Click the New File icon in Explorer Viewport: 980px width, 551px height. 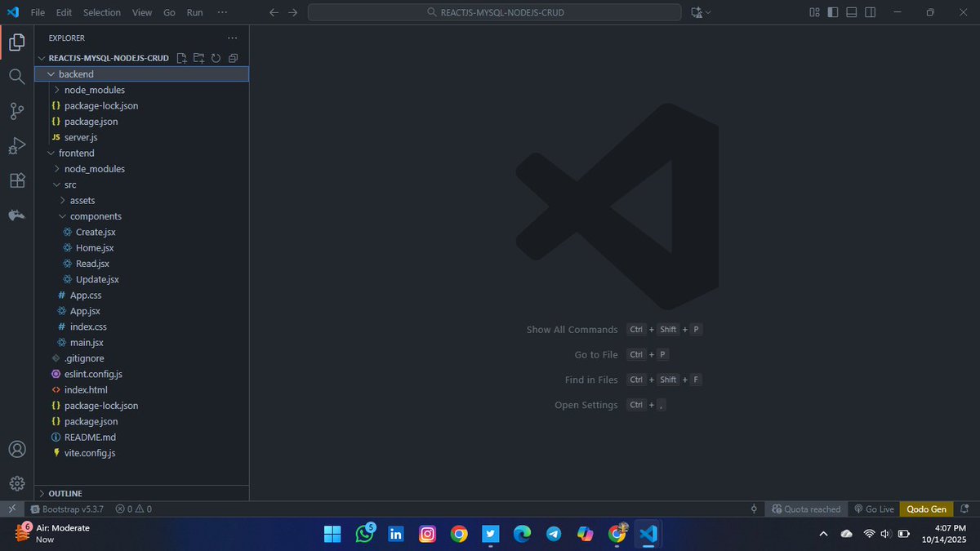(x=182, y=58)
